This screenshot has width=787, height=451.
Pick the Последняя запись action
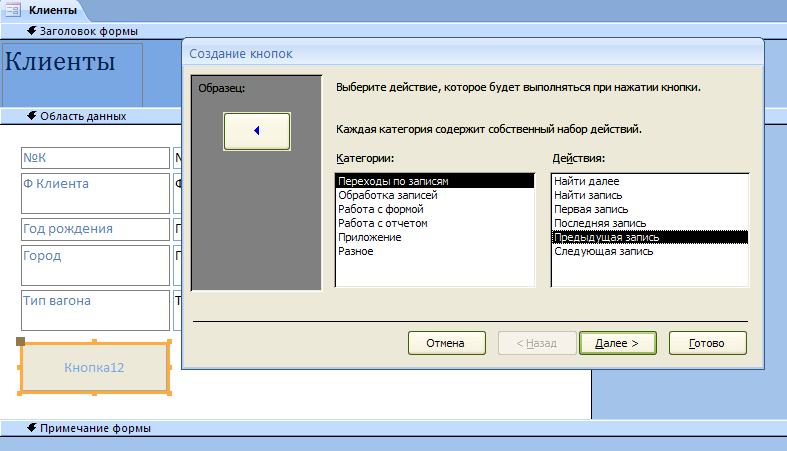coord(650,223)
